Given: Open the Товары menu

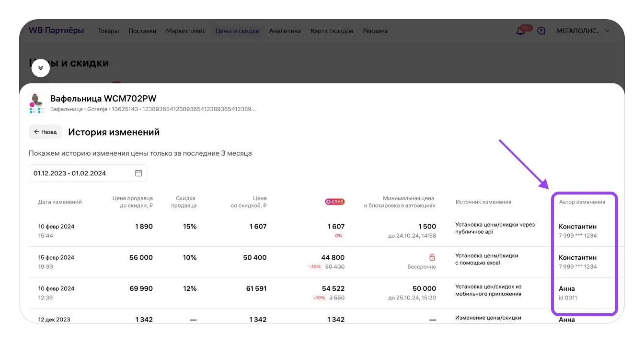Looking at the screenshot, I should click(108, 31).
